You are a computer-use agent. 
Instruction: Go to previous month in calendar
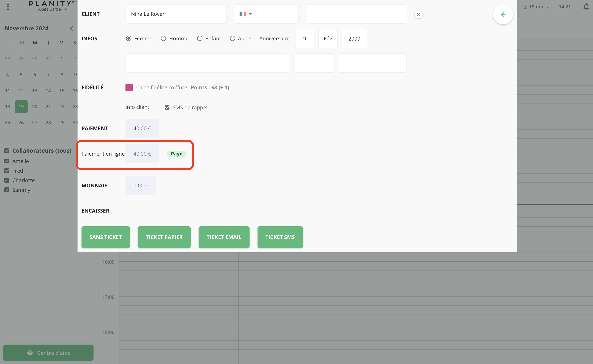(71, 28)
